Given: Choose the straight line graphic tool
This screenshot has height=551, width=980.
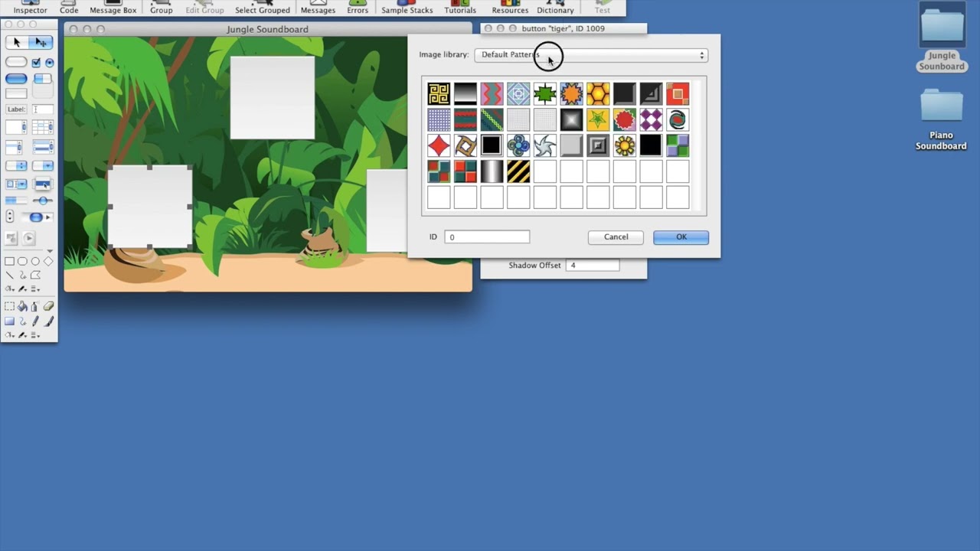Looking at the screenshot, I should point(9,275).
